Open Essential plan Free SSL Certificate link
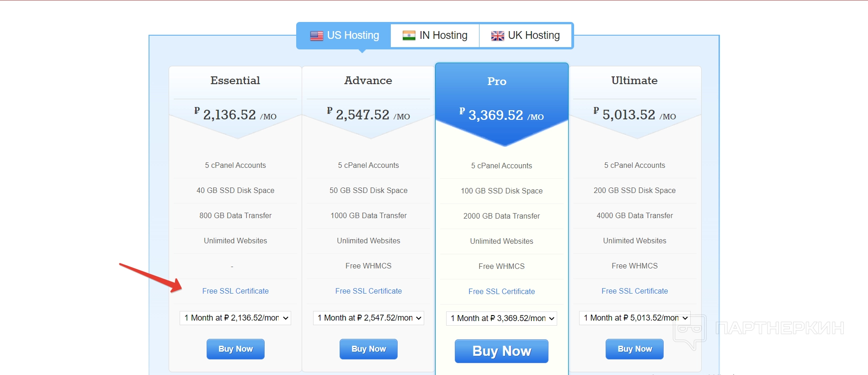This screenshot has height=375, width=868. click(x=235, y=291)
